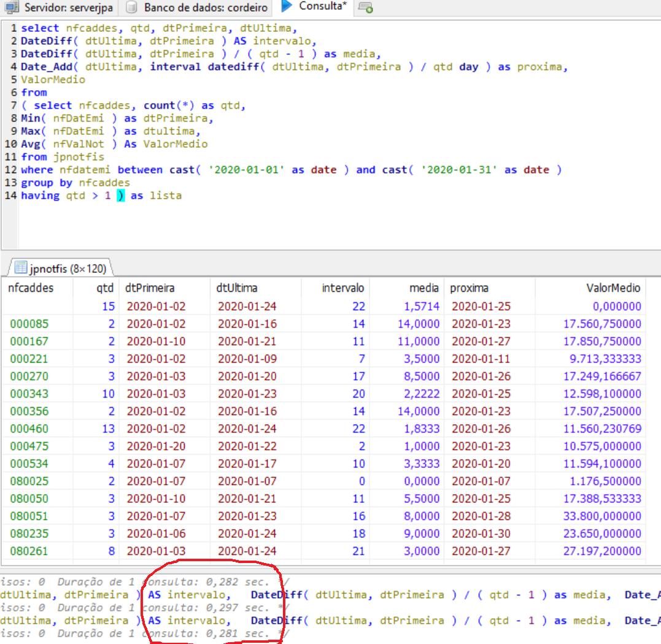Click the blue play icon on Consulta tab

[287, 7]
